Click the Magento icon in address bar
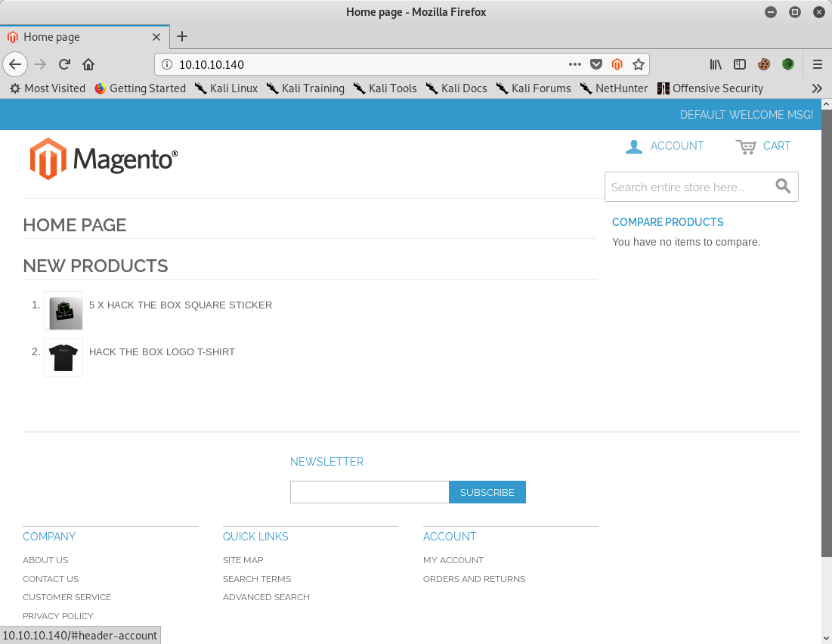The width and height of the screenshot is (832, 644). 617,64
